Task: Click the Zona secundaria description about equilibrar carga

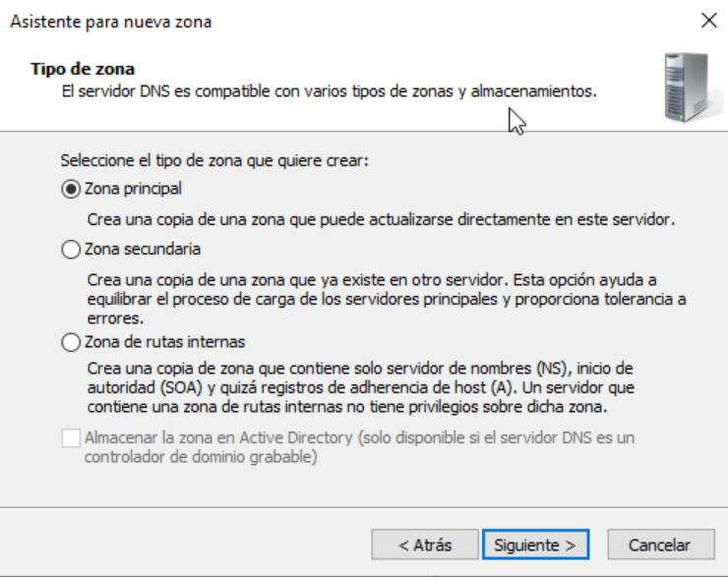Action: coord(387,299)
